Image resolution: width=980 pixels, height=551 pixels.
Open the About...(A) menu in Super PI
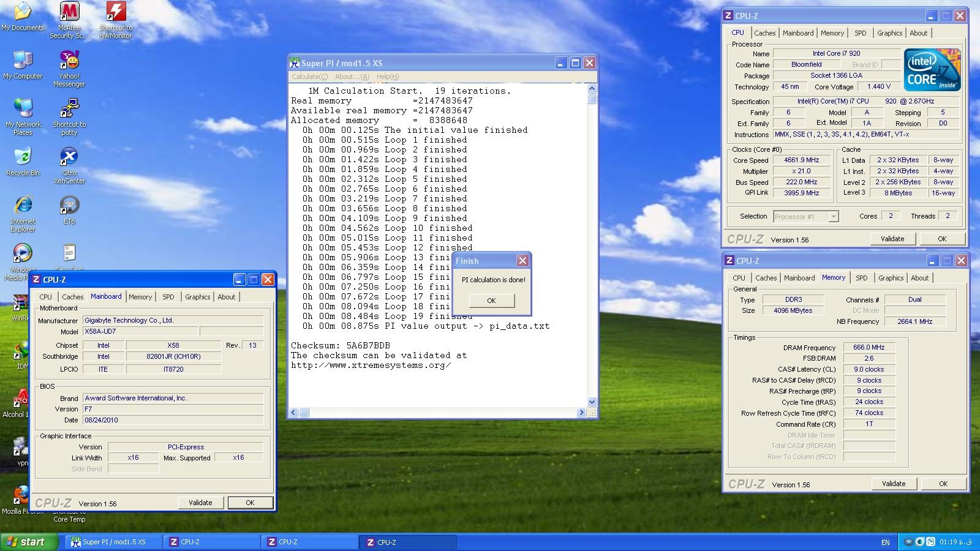(352, 77)
